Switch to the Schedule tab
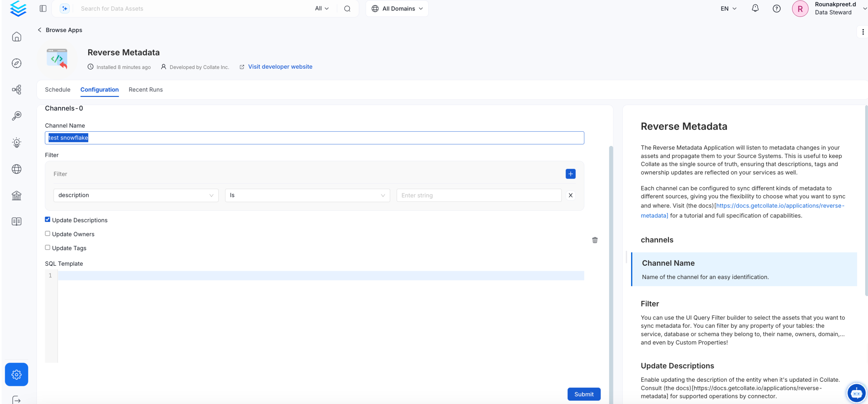This screenshot has width=868, height=404. pyautogui.click(x=57, y=89)
